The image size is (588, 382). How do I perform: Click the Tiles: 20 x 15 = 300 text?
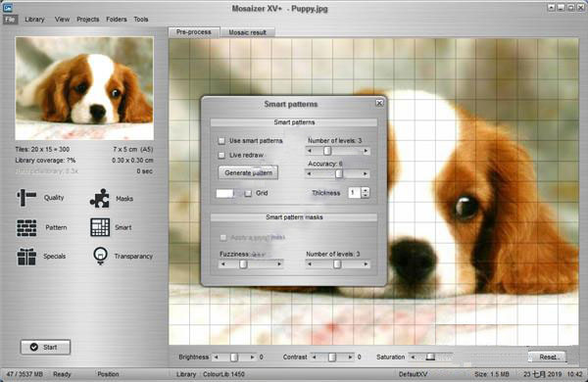point(42,149)
